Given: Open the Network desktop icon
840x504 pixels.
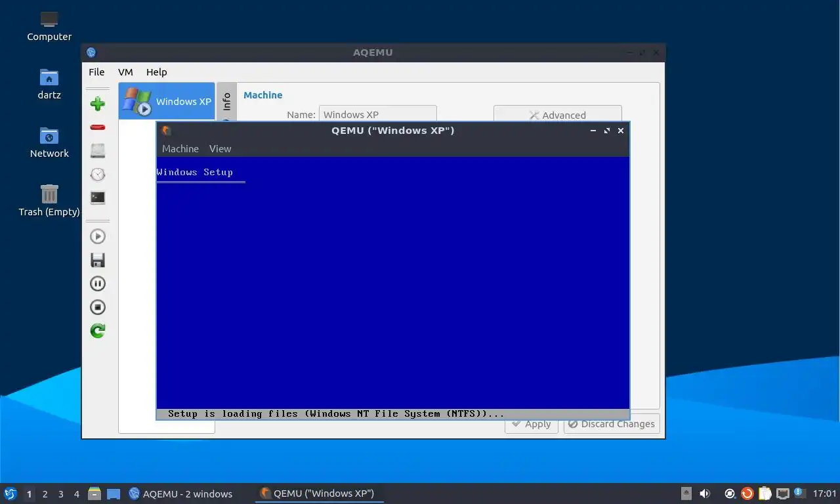Looking at the screenshot, I should click(x=49, y=142).
